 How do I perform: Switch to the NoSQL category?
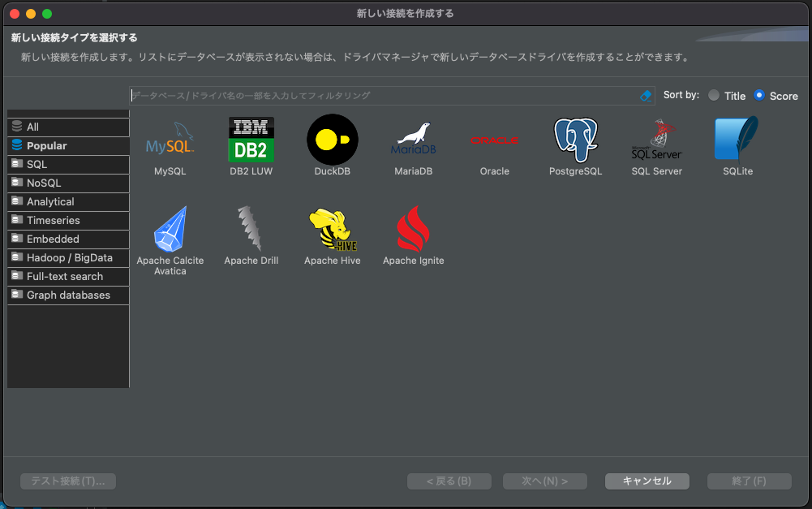pyautogui.click(x=67, y=183)
